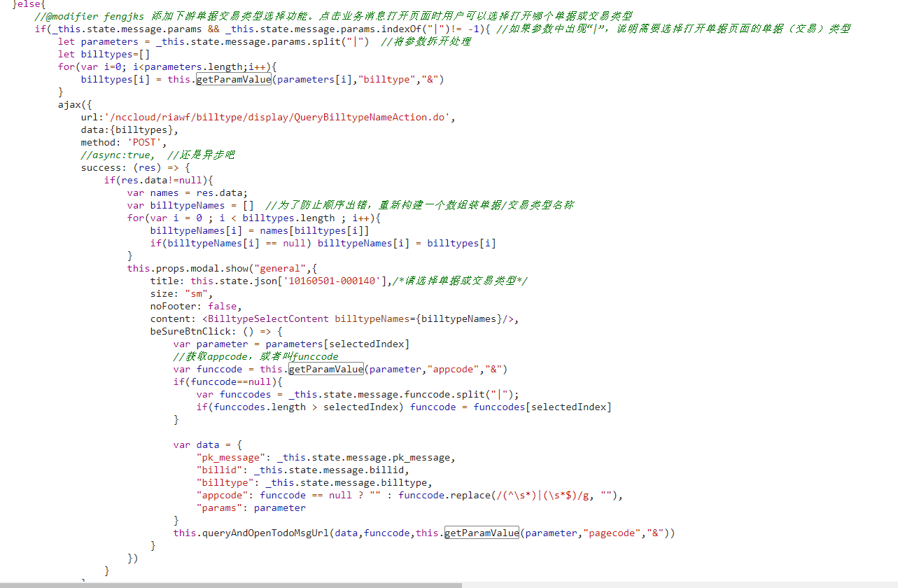Click the "//将参数拆开处理" comment
898x588 pixels.
click(426, 41)
